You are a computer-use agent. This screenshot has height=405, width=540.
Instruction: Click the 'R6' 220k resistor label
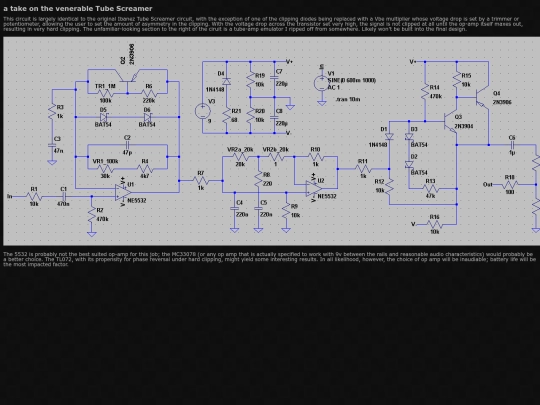coord(149,86)
